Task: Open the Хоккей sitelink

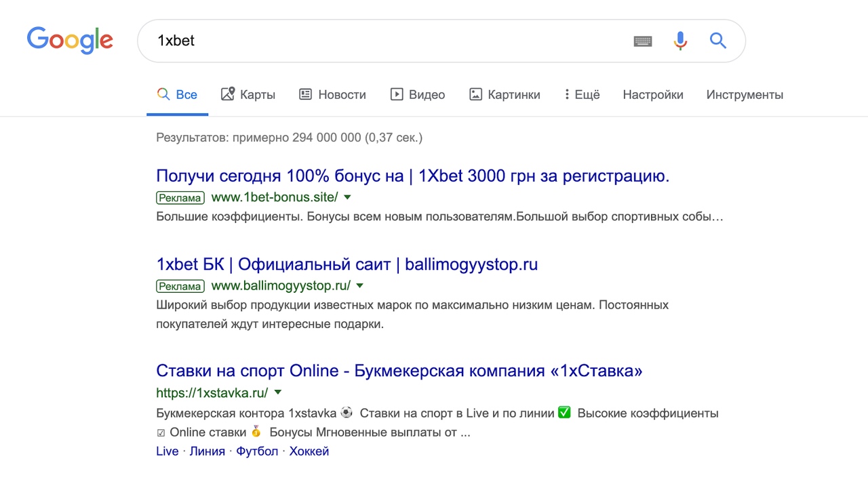Action: [309, 451]
